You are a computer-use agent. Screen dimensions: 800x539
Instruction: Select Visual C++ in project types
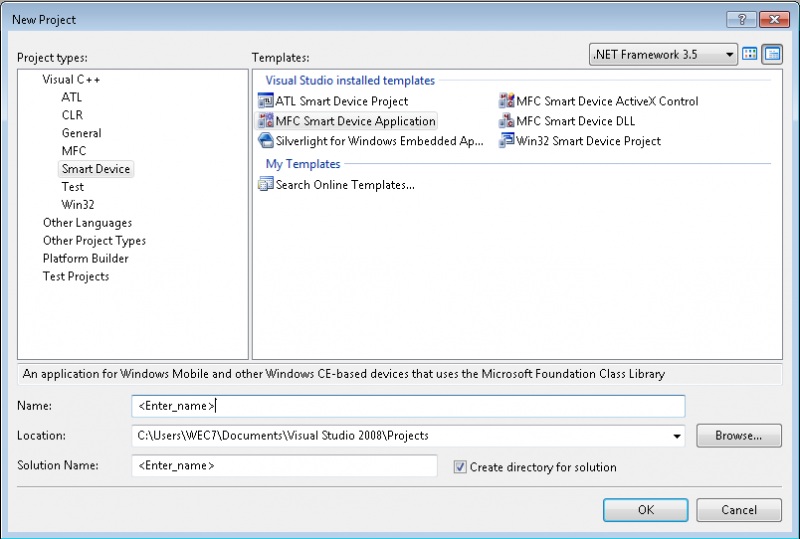[x=71, y=80]
